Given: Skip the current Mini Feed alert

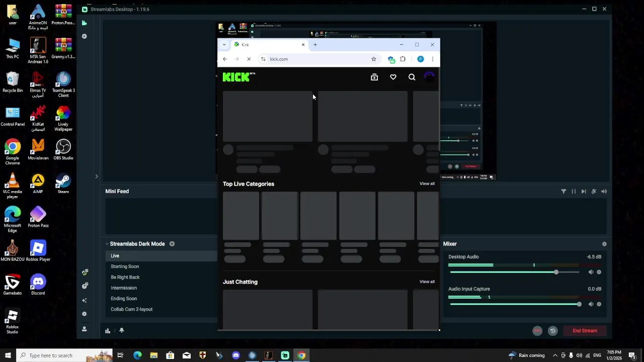Looking at the screenshot, I should 584,192.
